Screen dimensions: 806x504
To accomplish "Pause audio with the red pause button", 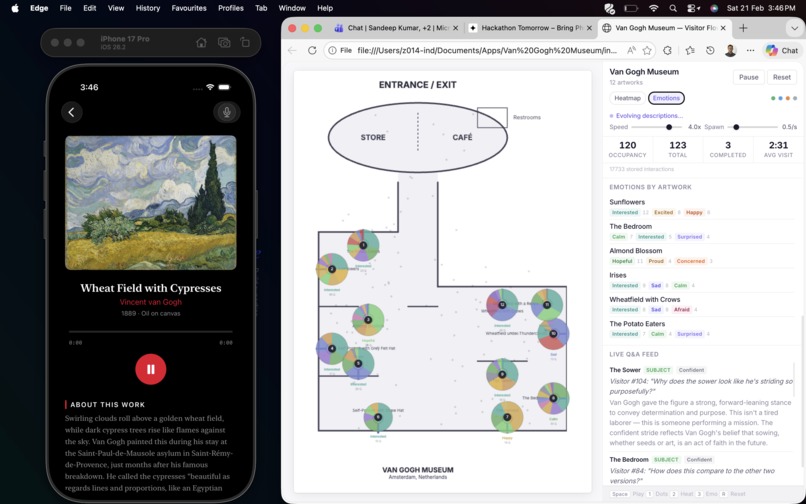I will point(151,369).
